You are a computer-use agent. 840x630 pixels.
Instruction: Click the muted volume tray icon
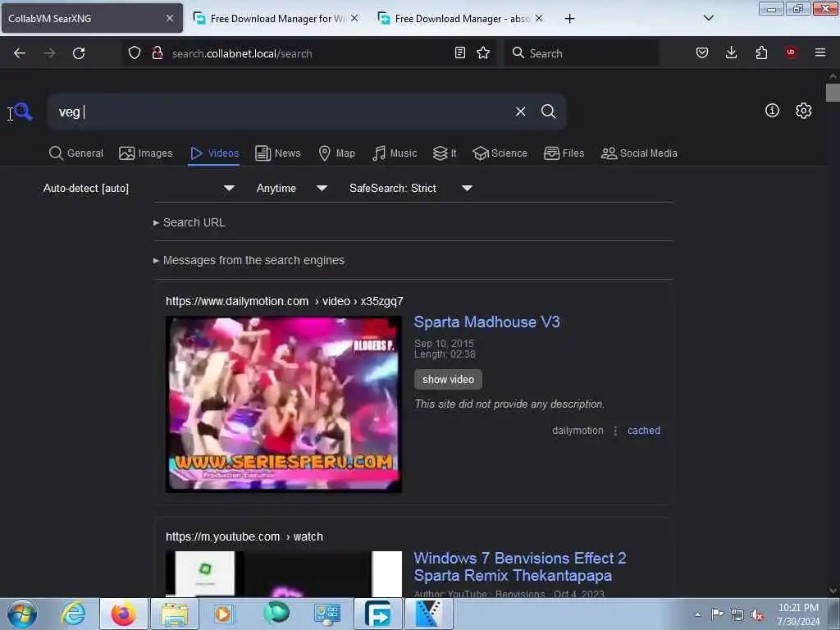click(757, 614)
